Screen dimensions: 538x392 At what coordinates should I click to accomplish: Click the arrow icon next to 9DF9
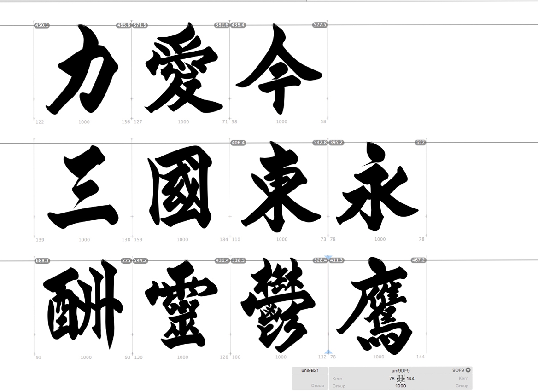468,370
